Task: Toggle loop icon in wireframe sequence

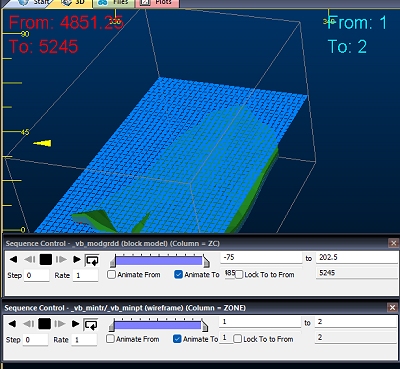Action: pos(91,324)
